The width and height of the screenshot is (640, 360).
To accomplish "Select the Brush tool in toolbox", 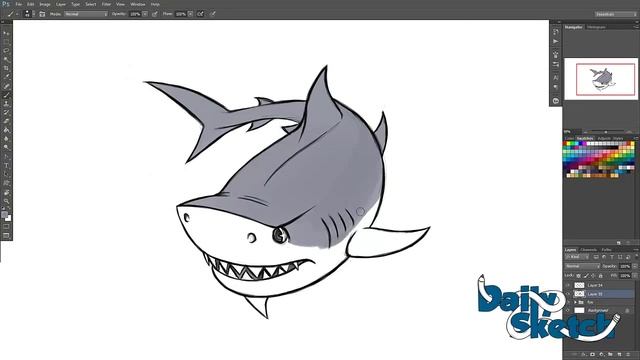I will (x=6, y=95).
